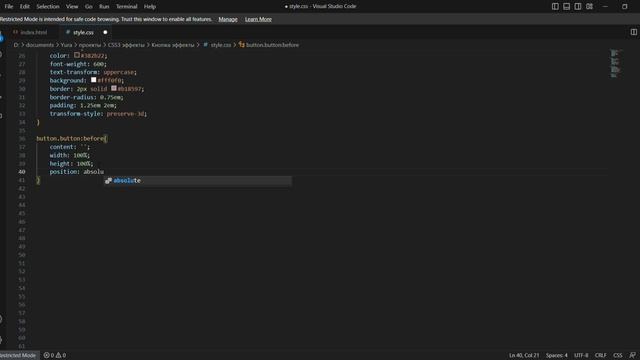Click the button.button:before selector on line 36
The width and height of the screenshot is (640, 360).
(70, 139)
